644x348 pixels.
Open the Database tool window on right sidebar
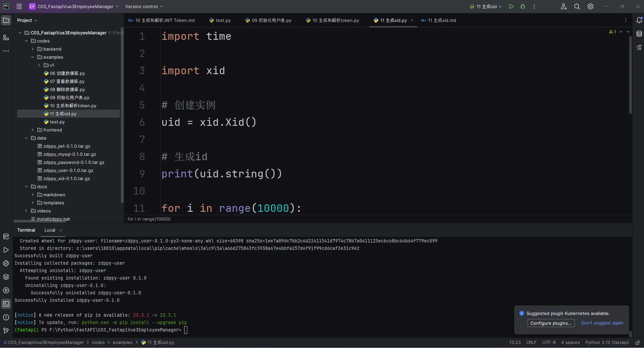(x=639, y=34)
